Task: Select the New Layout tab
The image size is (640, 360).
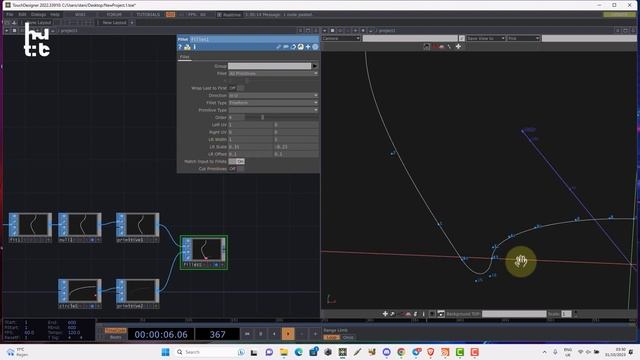Action: coord(114,22)
